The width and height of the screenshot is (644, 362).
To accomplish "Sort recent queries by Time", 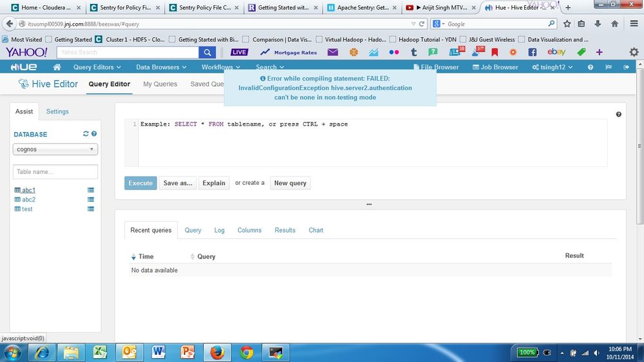I will [x=142, y=256].
